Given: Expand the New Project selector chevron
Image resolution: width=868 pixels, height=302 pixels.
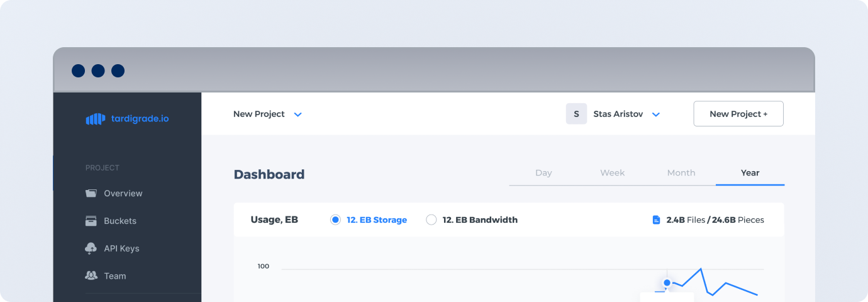Looking at the screenshot, I should [298, 115].
